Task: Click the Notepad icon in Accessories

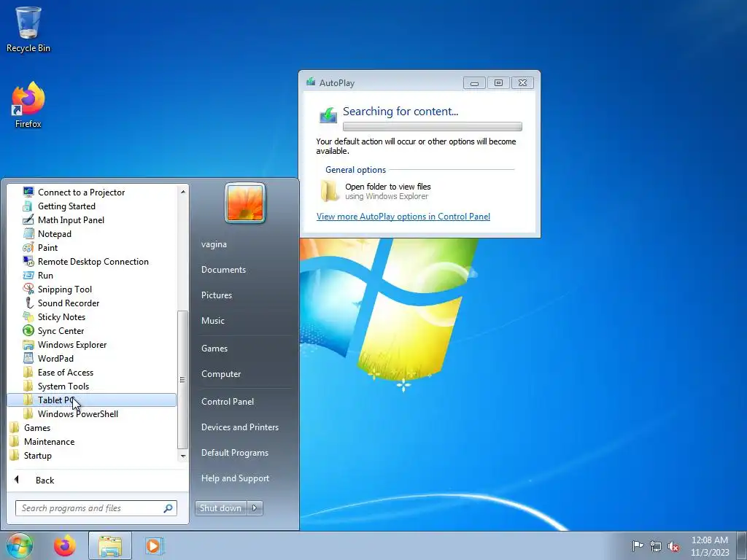Action: [x=28, y=233]
